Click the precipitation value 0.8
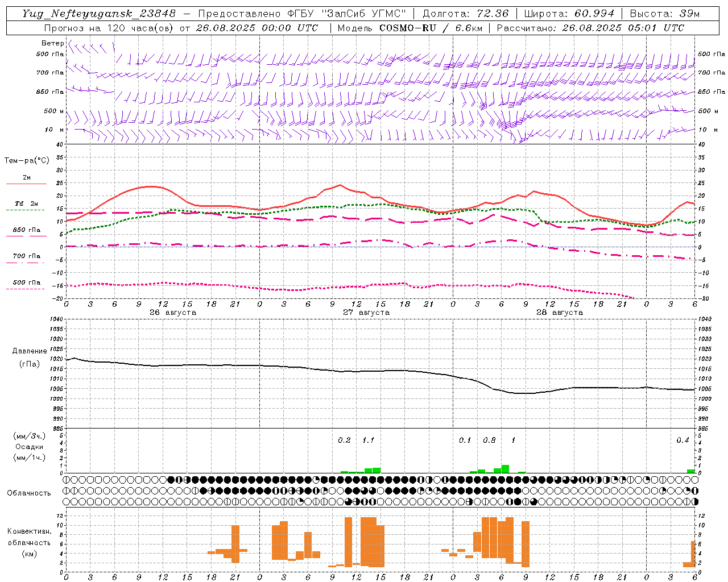This screenshot has height=582, width=728. 489,440
